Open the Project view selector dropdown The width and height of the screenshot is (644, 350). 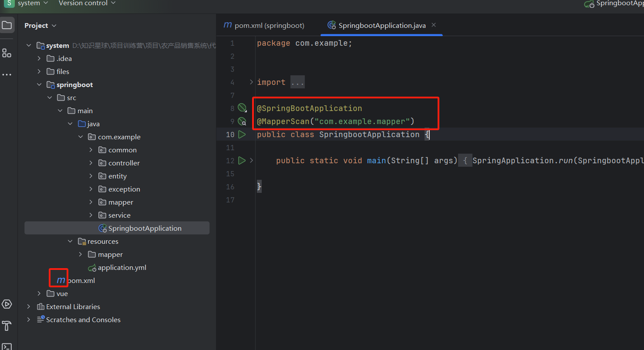click(x=40, y=25)
